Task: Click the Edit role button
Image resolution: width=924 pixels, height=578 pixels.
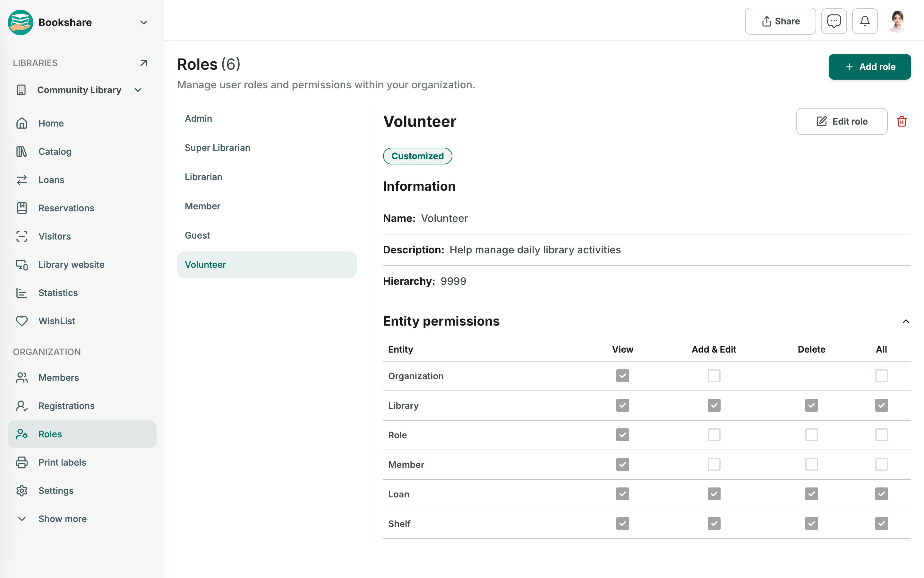Action: click(842, 121)
